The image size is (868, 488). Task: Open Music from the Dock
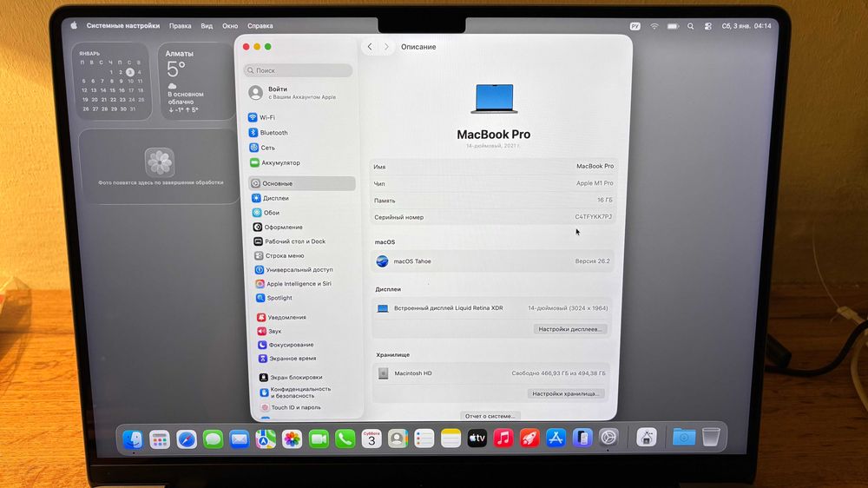pyautogui.click(x=503, y=439)
